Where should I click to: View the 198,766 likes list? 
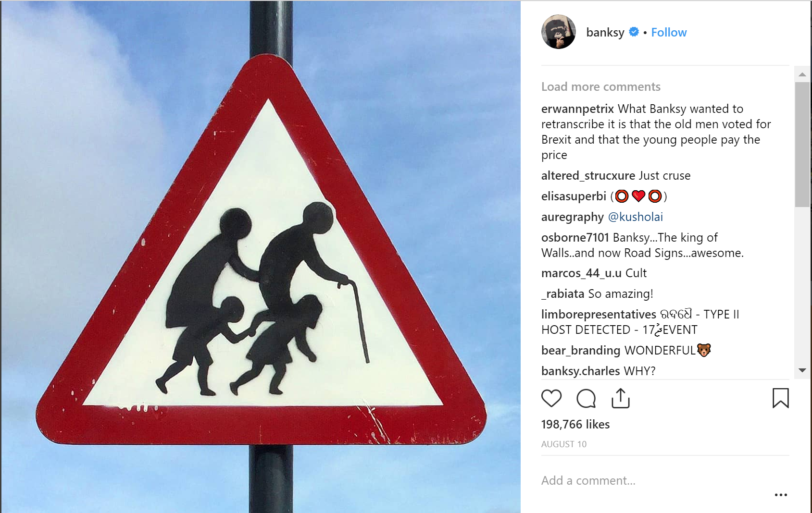click(575, 424)
